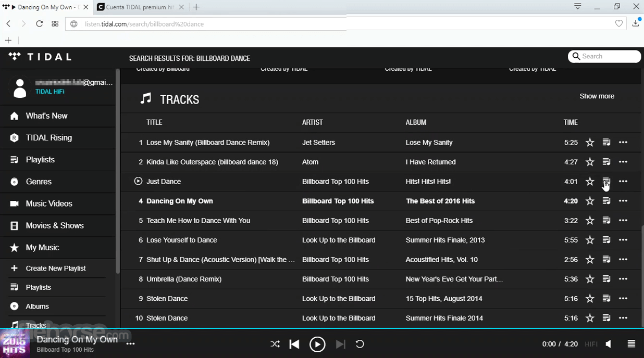Viewport: 644px width, 358px height.
Task: Open a new browser tab
Action: click(x=196, y=7)
